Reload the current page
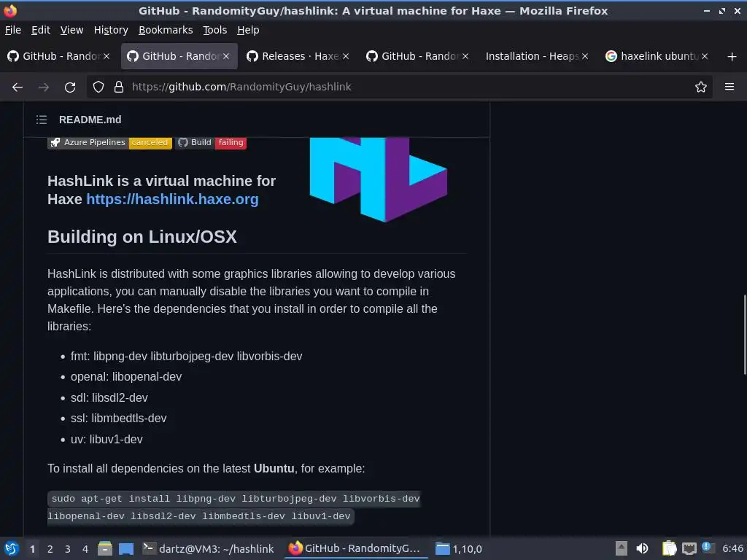This screenshot has width=747, height=560. click(70, 87)
